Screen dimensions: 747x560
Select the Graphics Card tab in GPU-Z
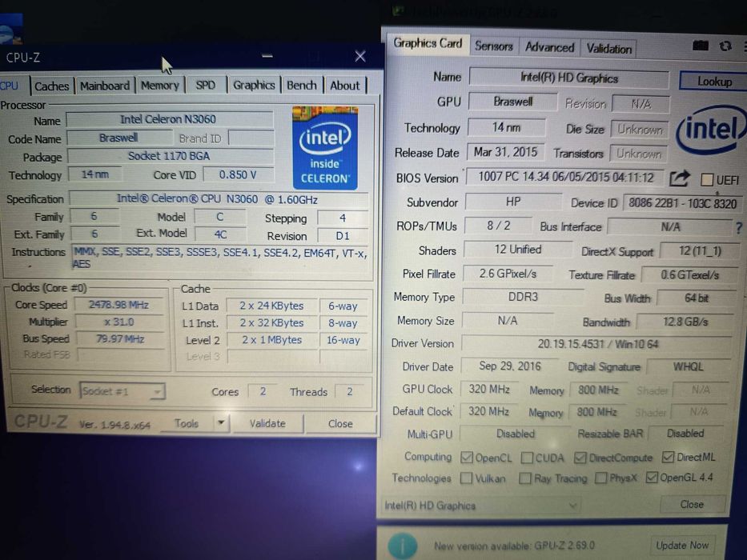point(428,43)
